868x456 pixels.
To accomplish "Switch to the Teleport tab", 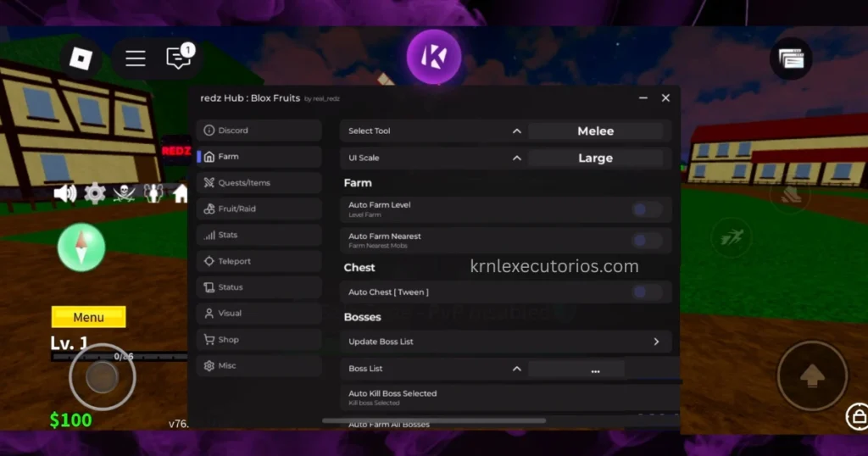I will (259, 261).
